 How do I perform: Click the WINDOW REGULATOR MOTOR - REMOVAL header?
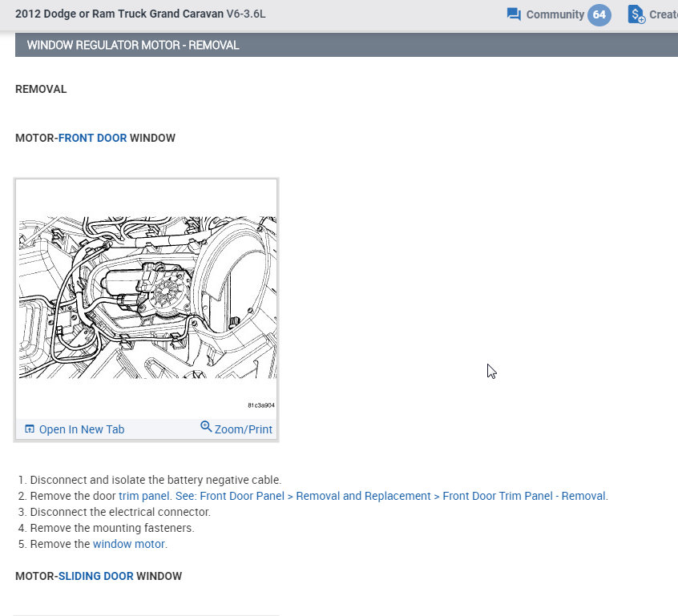[x=133, y=45]
